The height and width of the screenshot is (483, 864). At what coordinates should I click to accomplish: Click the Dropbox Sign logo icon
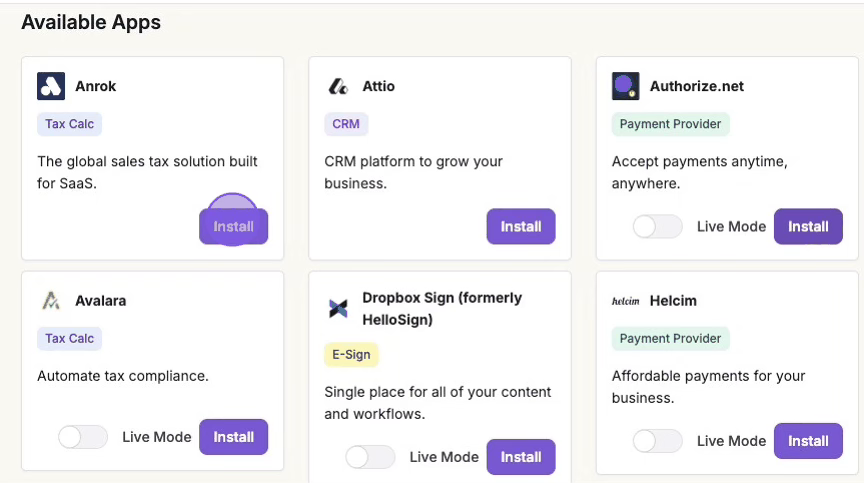[338, 309]
